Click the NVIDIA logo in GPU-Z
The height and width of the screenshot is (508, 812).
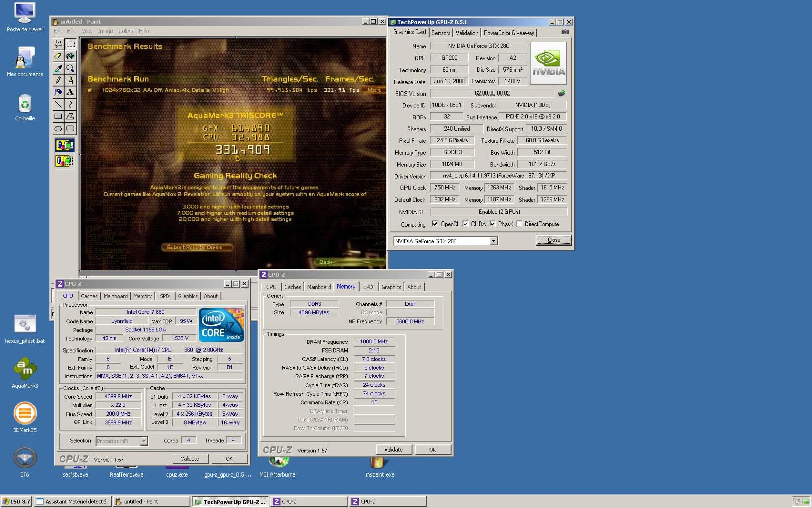(x=548, y=63)
